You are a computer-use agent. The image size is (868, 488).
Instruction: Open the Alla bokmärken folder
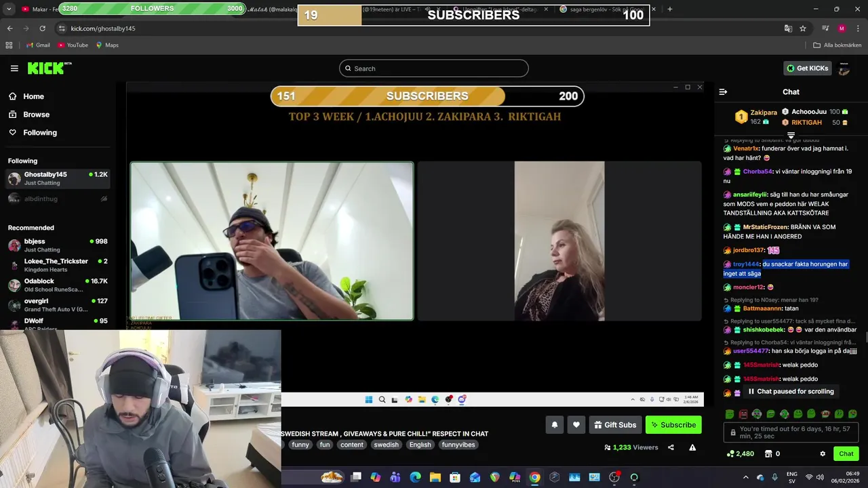point(837,45)
